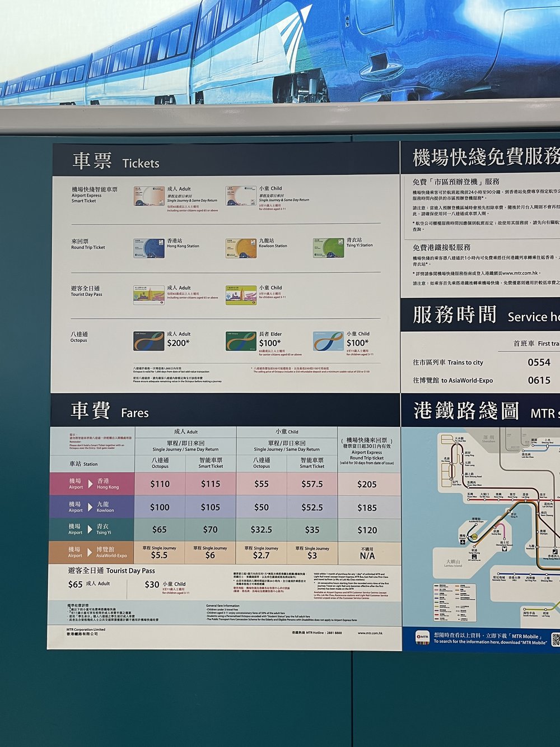Click the arrow in the Airport–Tsing Yi row
This screenshot has width=560, height=747.
click(90, 530)
